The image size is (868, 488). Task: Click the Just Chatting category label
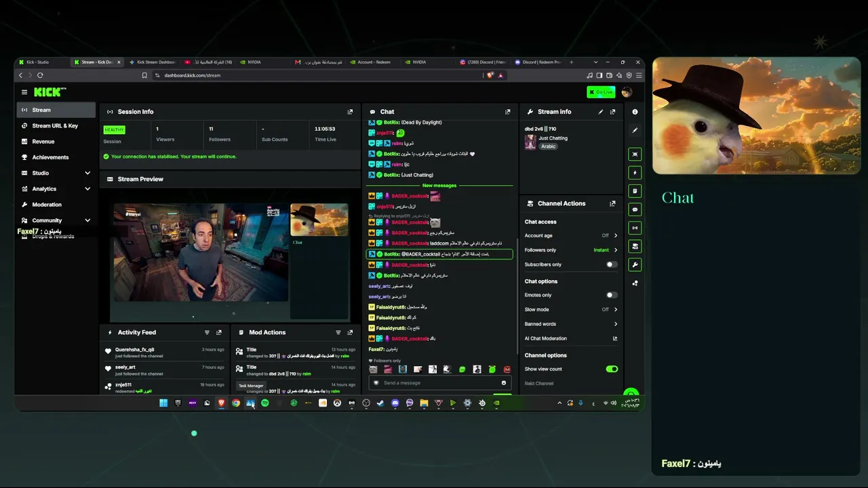point(553,138)
